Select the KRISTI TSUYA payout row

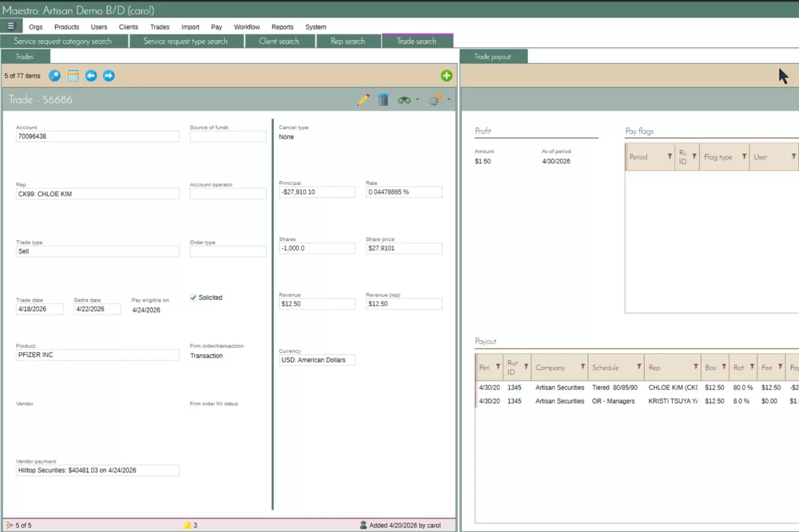point(637,401)
